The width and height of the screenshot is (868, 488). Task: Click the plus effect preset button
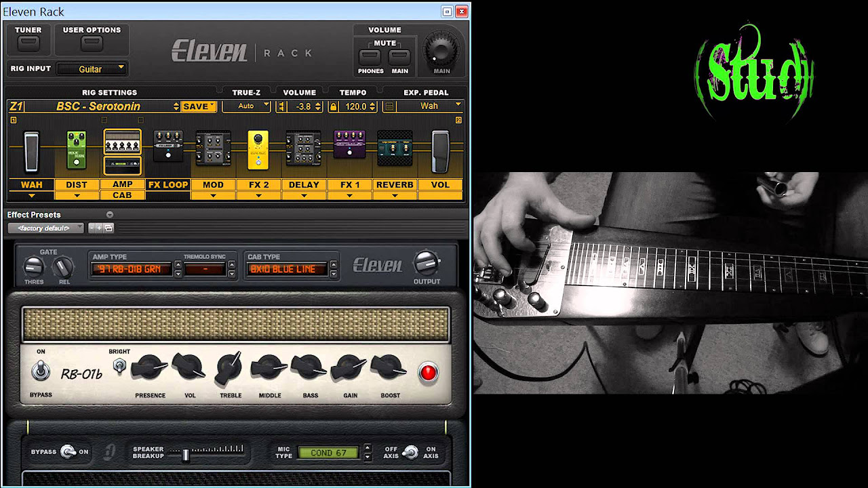(x=100, y=228)
